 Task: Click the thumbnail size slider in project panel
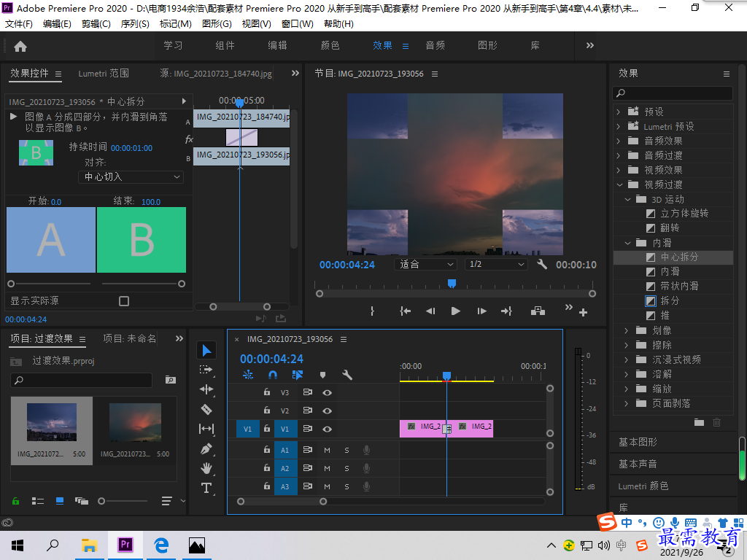pos(123,501)
